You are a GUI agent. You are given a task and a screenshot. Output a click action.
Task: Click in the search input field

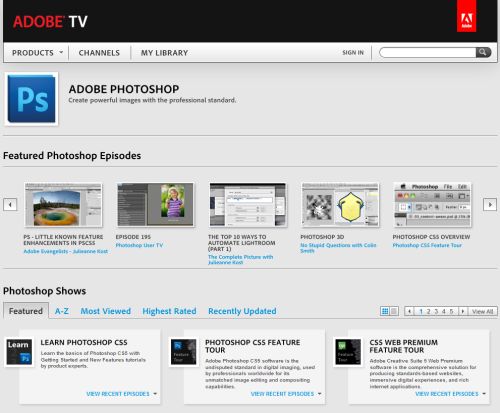click(428, 52)
